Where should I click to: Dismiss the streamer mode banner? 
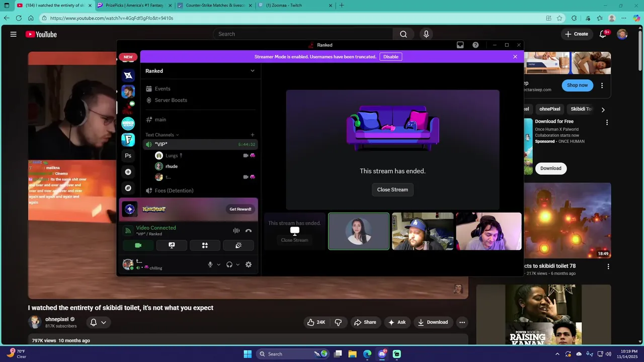tap(515, 57)
